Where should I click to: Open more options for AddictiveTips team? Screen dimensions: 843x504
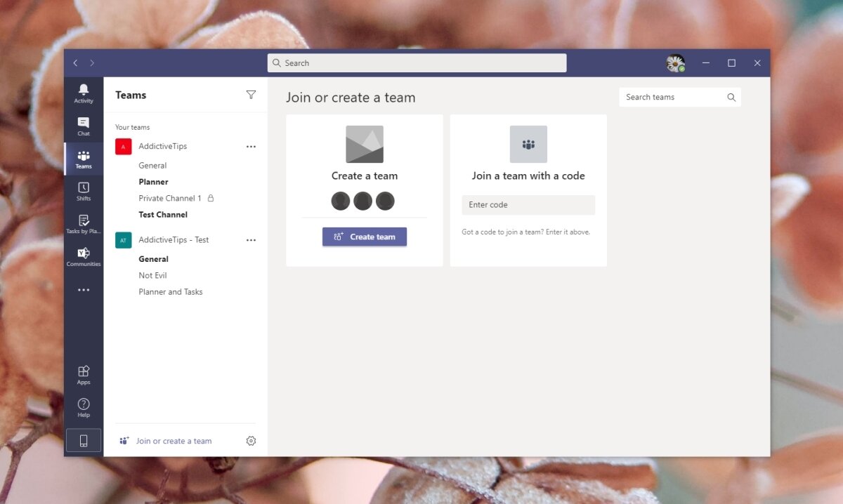(251, 147)
